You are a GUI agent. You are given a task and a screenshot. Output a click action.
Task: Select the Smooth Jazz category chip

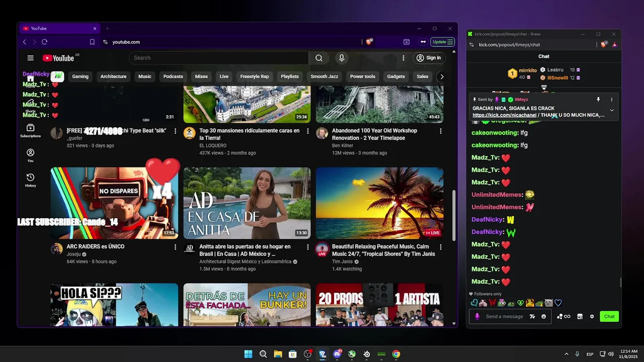pos(324,76)
